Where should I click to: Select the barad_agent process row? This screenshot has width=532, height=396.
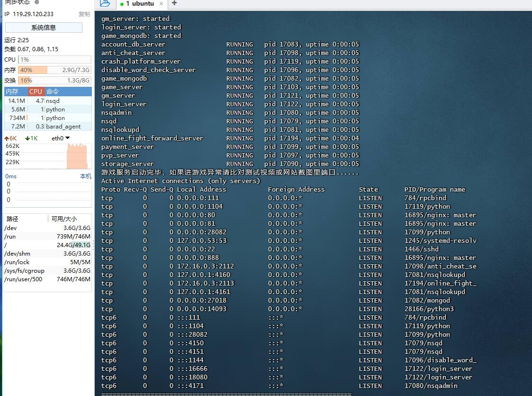pyautogui.click(x=48, y=126)
